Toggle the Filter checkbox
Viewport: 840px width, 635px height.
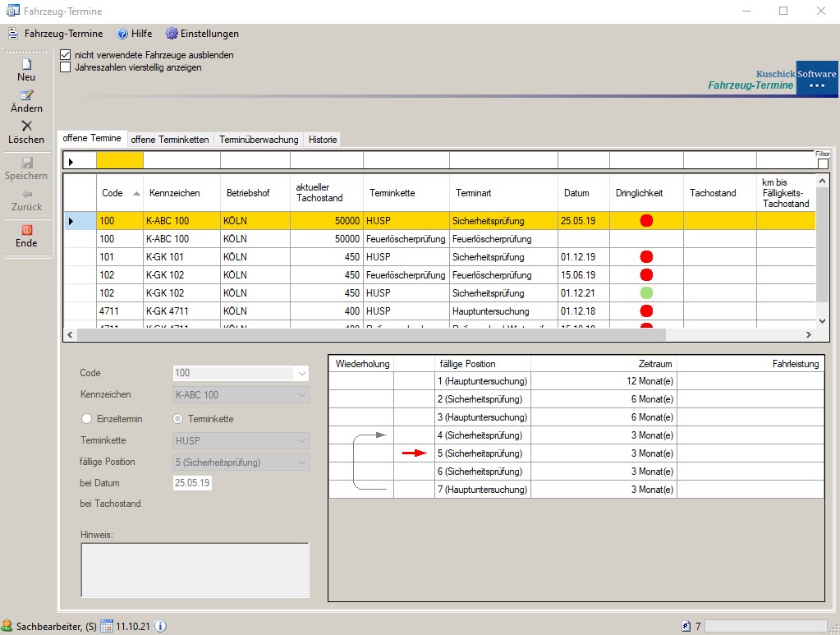tap(823, 163)
